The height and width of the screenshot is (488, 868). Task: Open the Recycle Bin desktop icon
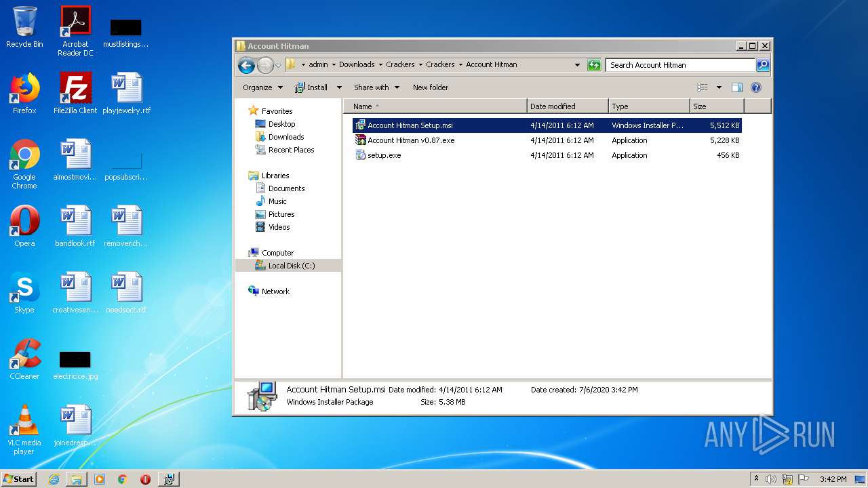24,27
